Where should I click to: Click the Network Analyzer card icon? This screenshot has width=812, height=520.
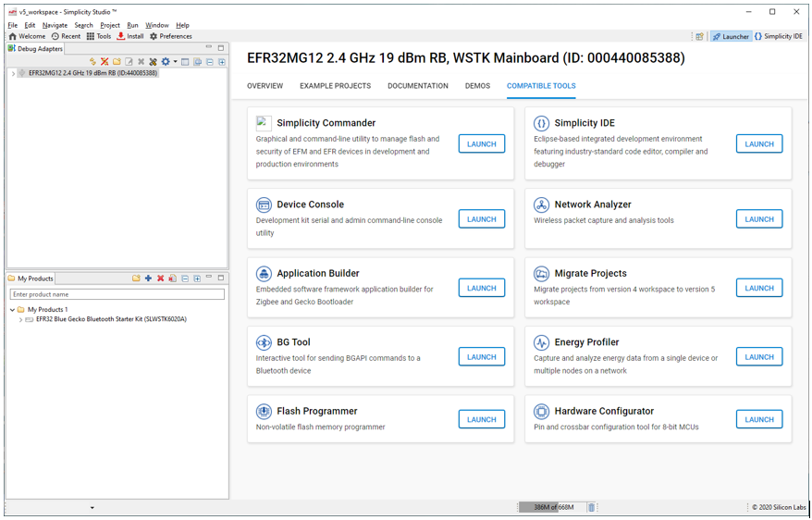(x=541, y=204)
